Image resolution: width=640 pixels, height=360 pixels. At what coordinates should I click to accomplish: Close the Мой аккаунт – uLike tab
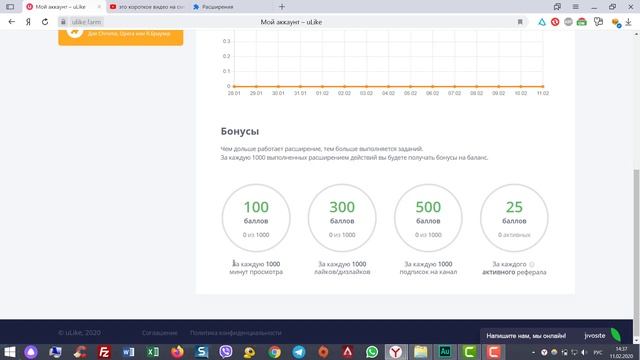pyautogui.click(x=99, y=7)
